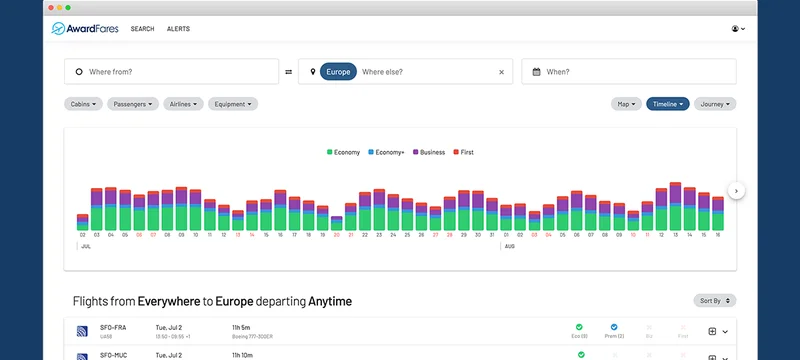800x360 pixels.
Task: Select the Jul 20 bar in timeline
Action: pos(336,223)
